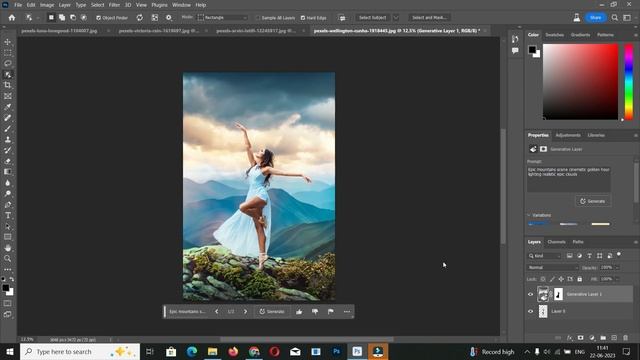Select the Dodge tool

click(8, 193)
